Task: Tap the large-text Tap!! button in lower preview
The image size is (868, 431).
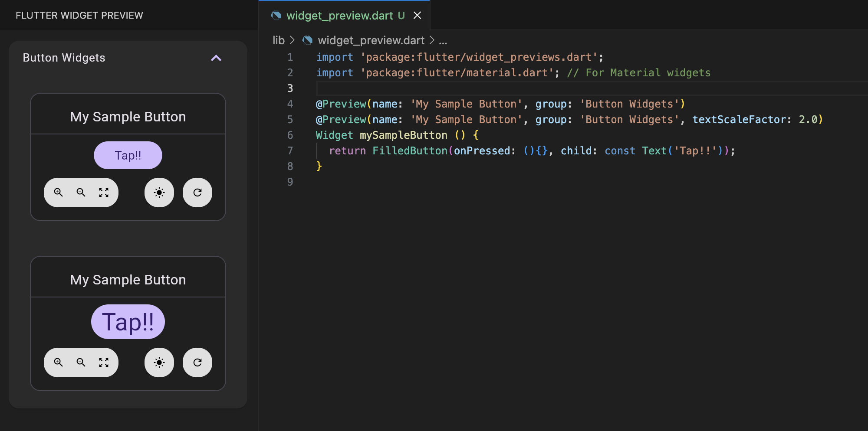Action: 128,322
